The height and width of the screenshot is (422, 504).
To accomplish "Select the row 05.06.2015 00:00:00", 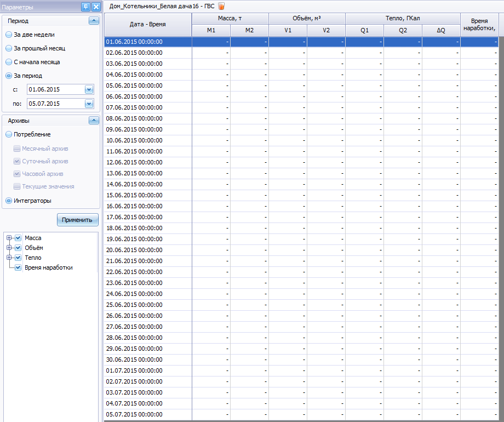I will (301, 85).
